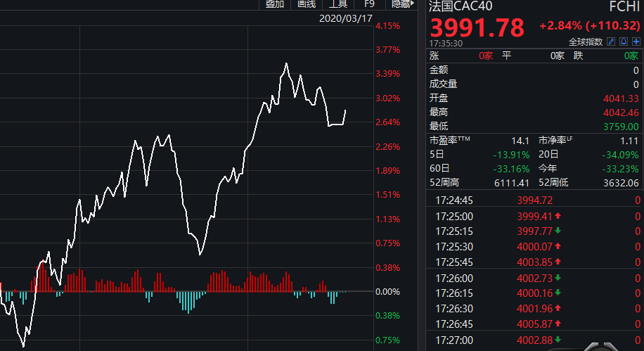
Task: Click the 60日 change -33.16%
Action: (x=511, y=169)
